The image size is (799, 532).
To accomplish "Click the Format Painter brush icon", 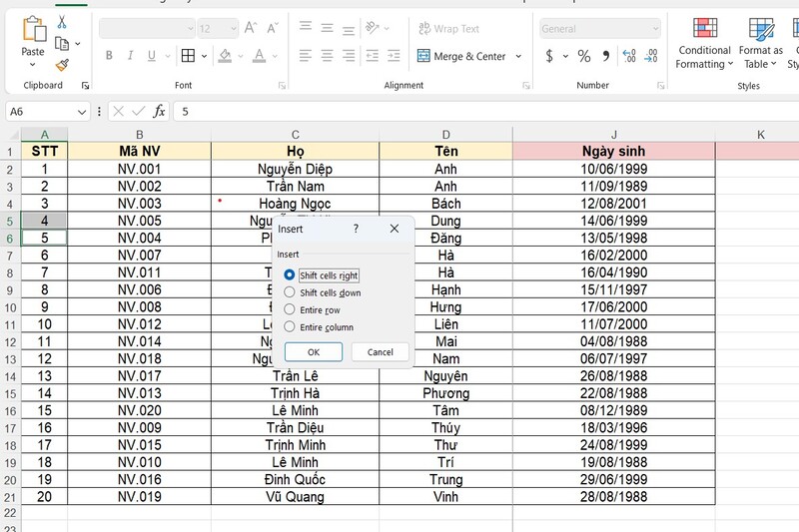I will 62,65.
